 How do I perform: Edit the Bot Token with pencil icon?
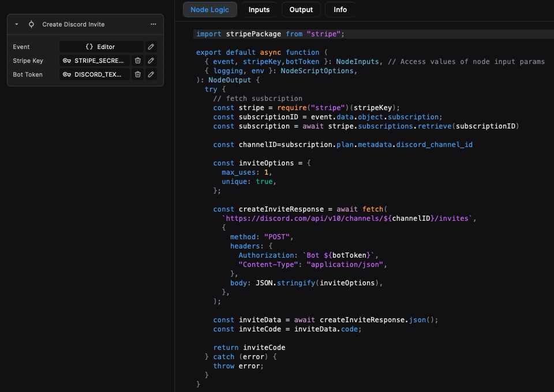point(151,74)
